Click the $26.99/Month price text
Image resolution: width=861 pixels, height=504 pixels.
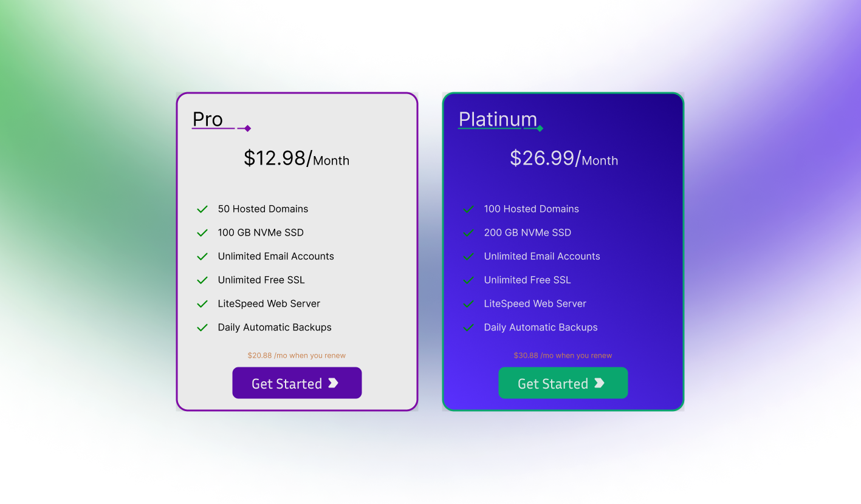tap(563, 158)
